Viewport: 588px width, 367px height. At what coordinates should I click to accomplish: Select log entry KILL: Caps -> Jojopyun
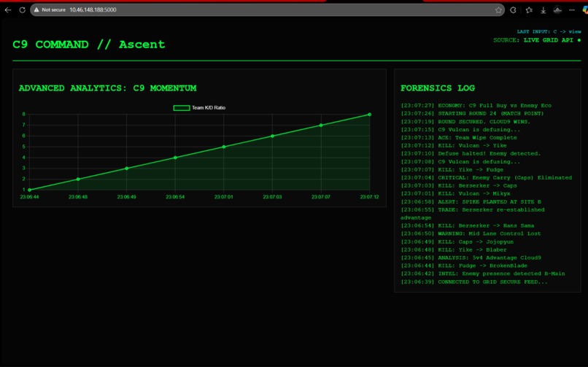click(457, 242)
